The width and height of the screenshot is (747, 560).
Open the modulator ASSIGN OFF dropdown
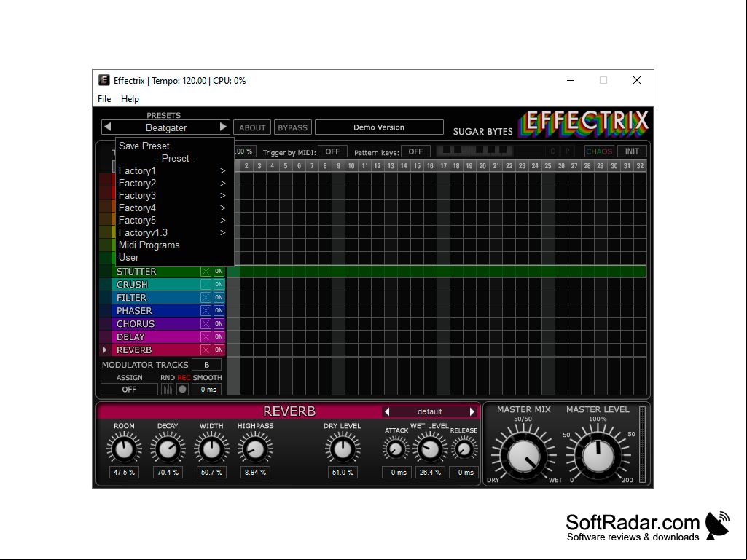pyautogui.click(x=129, y=390)
